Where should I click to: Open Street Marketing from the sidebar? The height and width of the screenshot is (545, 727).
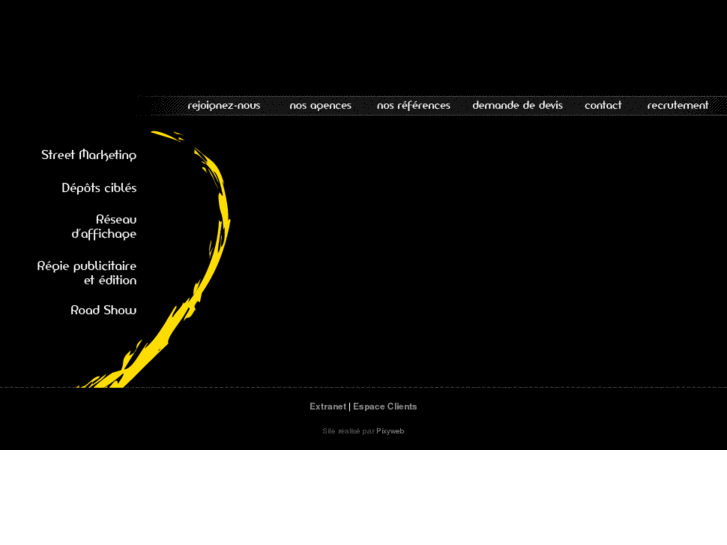pyautogui.click(x=89, y=155)
